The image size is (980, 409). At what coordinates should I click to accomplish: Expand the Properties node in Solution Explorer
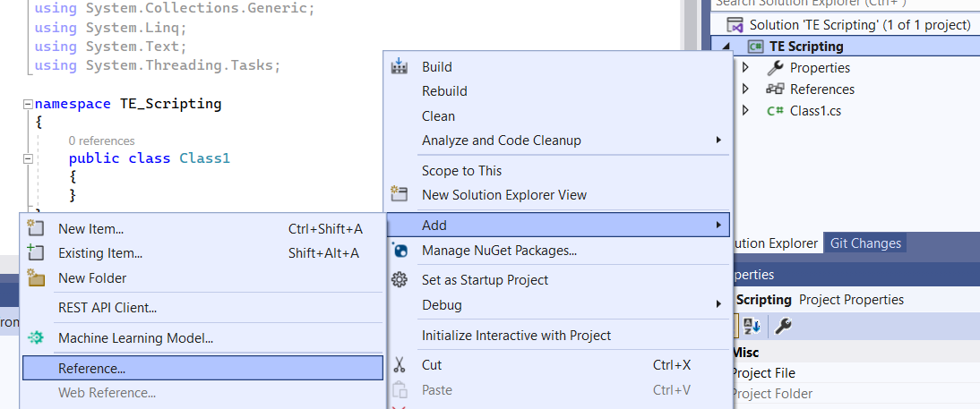[x=745, y=68]
